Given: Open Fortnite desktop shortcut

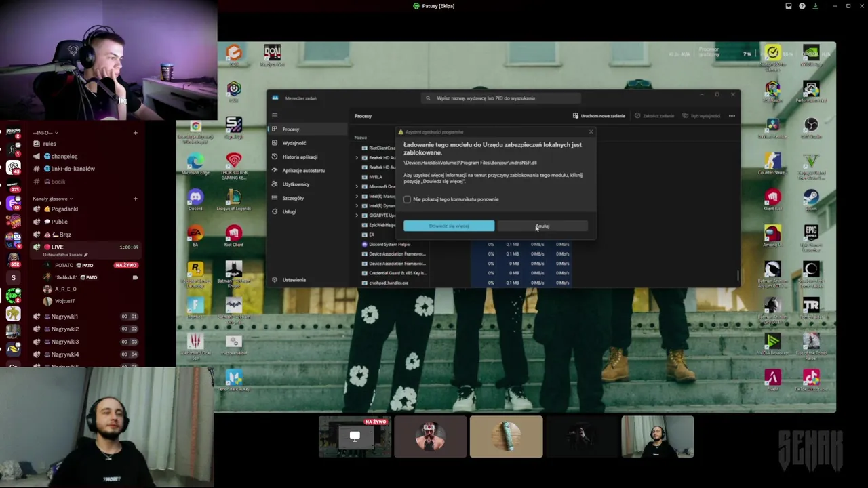Looking at the screenshot, I should 195,307.
